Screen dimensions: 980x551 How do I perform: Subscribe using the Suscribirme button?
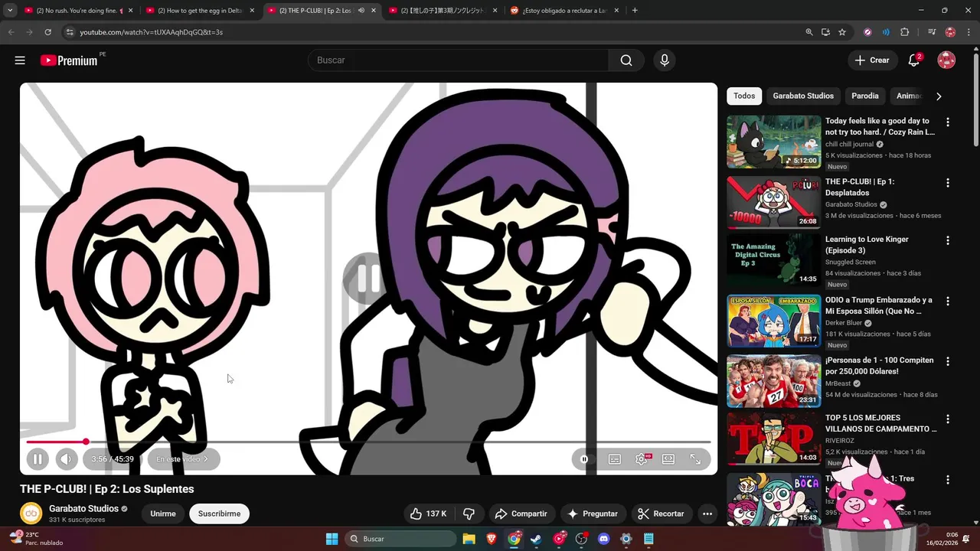point(219,514)
